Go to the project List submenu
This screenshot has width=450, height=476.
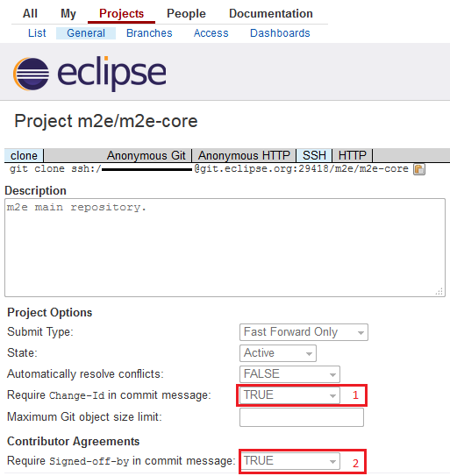coord(37,33)
